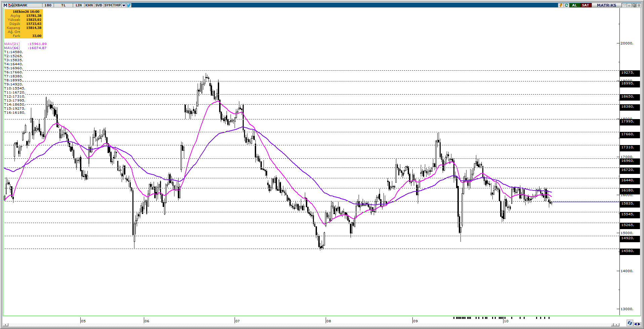Click the XBANK symbol field
644x329 pixels.
tap(28, 5)
